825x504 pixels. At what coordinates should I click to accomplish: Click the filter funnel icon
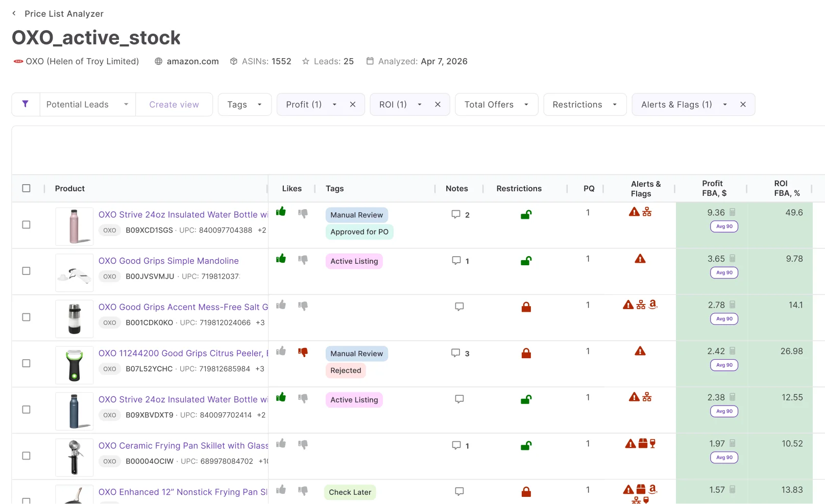click(x=25, y=104)
